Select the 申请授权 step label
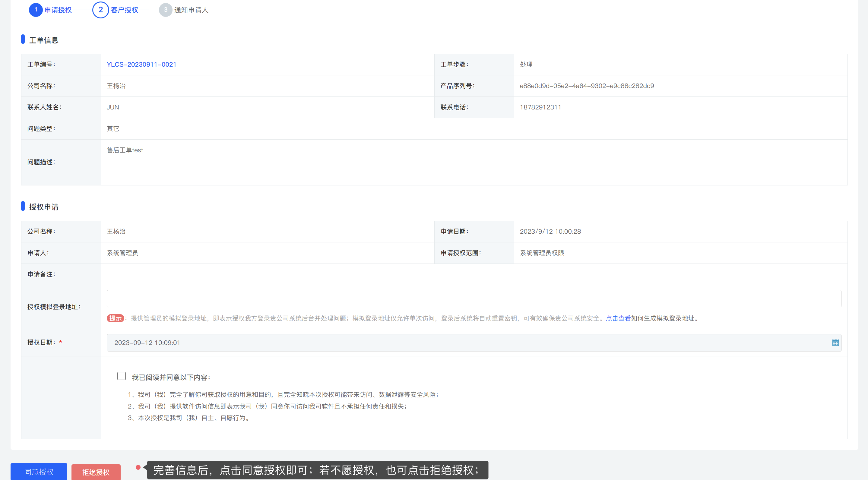The height and width of the screenshot is (480, 868). pos(58,10)
